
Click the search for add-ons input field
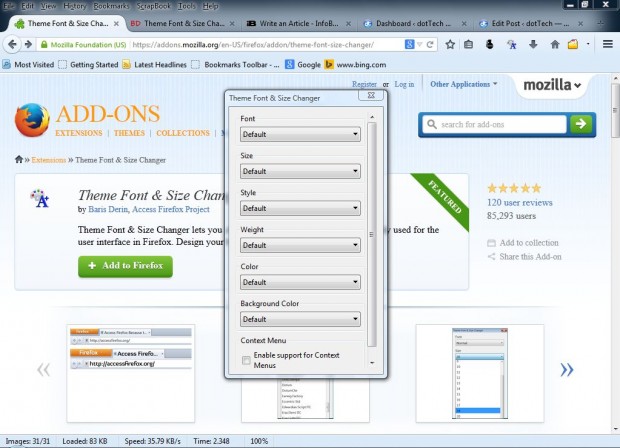click(x=495, y=124)
